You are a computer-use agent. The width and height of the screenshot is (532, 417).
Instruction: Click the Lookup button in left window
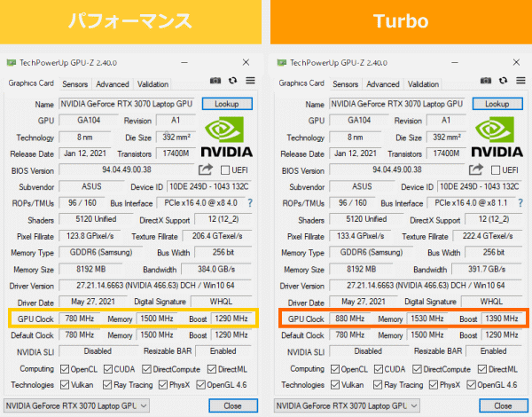click(x=227, y=104)
